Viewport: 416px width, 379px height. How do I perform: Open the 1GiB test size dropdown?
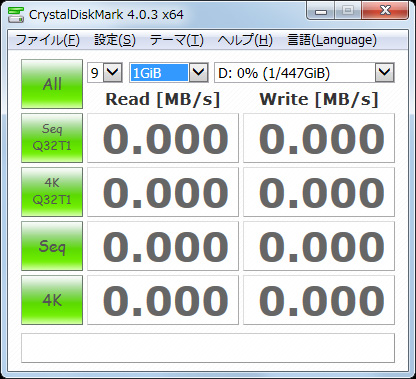[x=199, y=72]
